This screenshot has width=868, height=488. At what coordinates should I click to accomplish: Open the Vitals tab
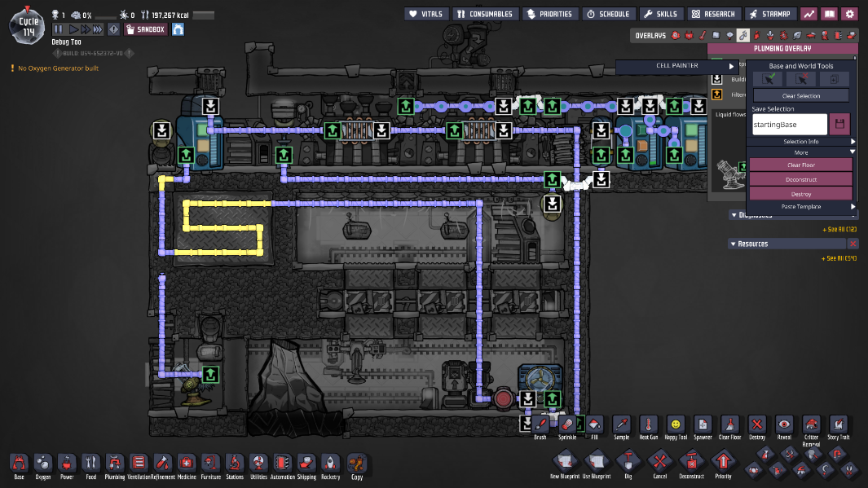coord(425,14)
